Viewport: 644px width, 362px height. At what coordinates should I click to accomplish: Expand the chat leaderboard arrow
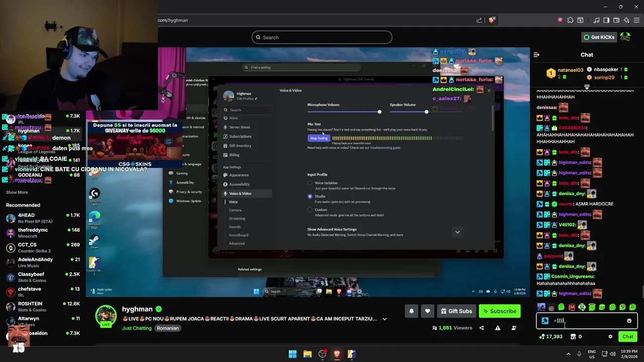pos(587,87)
